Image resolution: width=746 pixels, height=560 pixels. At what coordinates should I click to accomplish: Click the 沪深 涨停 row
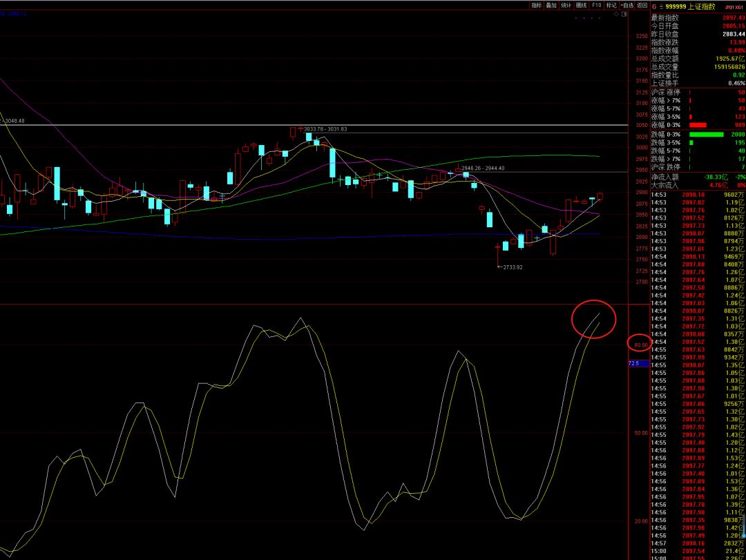[x=698, y=93]
